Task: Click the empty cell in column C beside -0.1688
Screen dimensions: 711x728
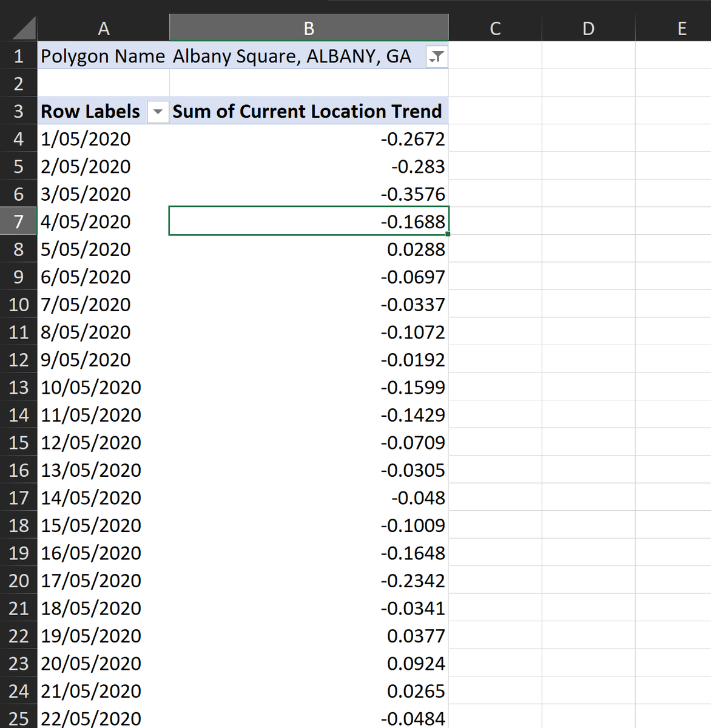Action: pos(495,221)
